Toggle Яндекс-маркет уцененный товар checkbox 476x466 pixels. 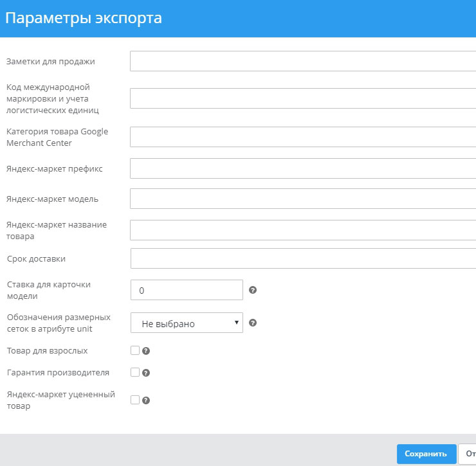click(x=135, y=399)
